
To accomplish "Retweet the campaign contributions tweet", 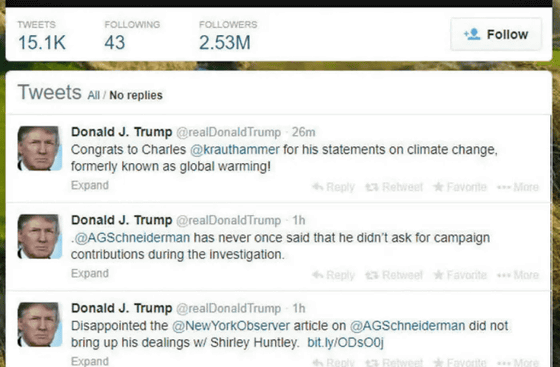I will (x=394, y=275).
